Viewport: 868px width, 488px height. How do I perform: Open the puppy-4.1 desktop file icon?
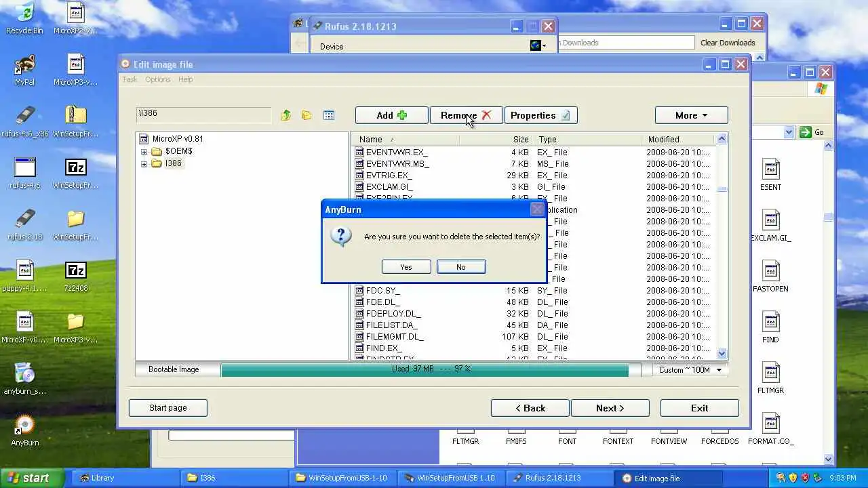click(24, 276)
